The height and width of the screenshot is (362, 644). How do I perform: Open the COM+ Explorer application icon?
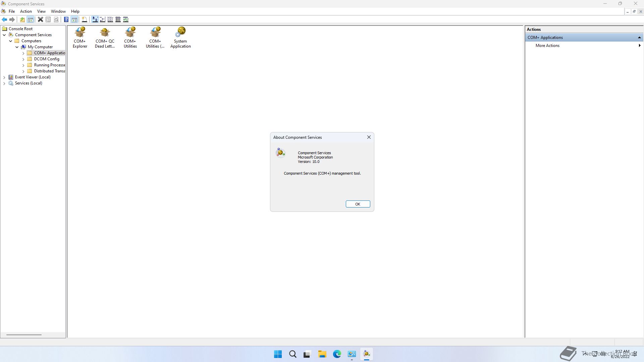(80, 38)
